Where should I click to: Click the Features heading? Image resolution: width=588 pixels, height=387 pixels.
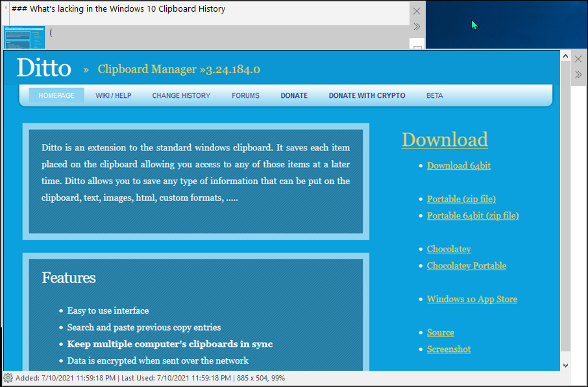pos(69,277)
